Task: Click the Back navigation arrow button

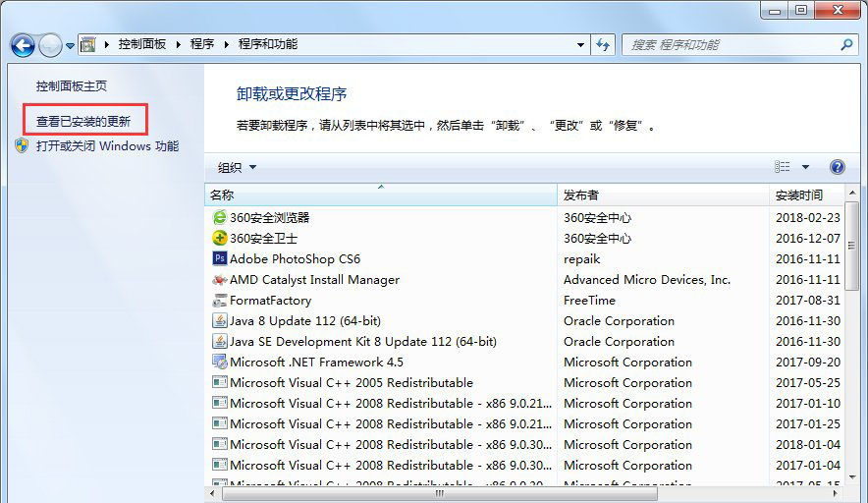Action: (24, 45)
